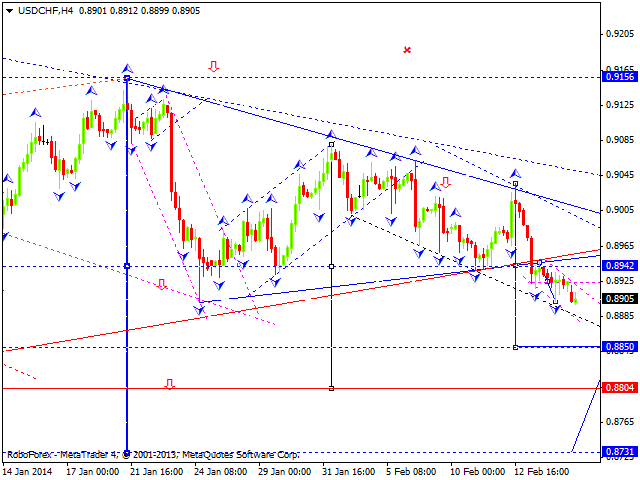Select the 21 Jan 16:00 date label
Viewport: 640px width, 480px height.
tap(153, 470)
